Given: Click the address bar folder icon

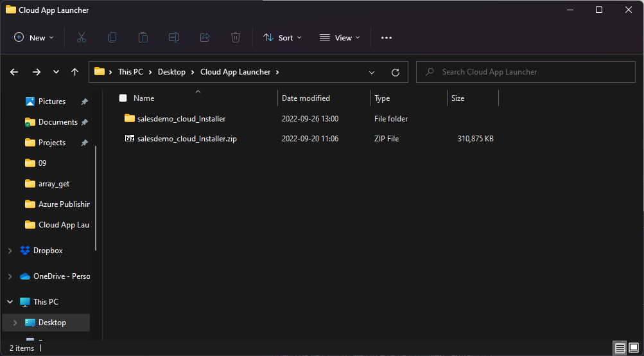Looking at the screenshot, I should pos(100,71).
